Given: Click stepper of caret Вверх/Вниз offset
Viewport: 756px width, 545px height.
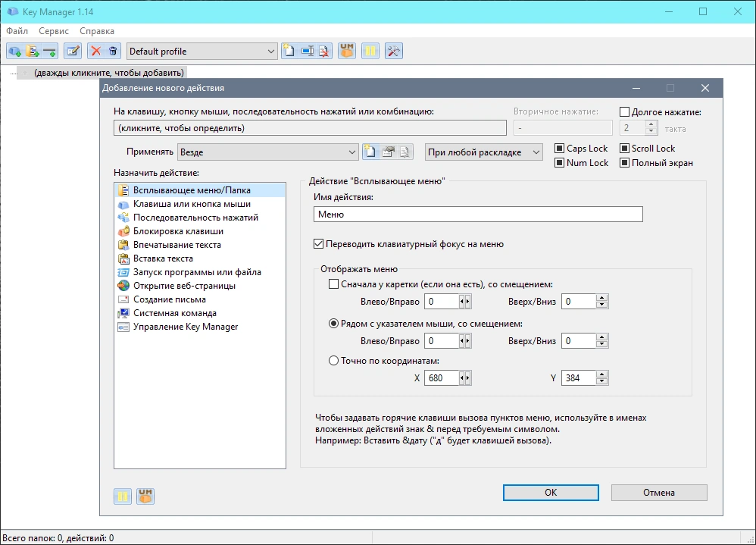Looking at the screenshot, I should (601, 302).
